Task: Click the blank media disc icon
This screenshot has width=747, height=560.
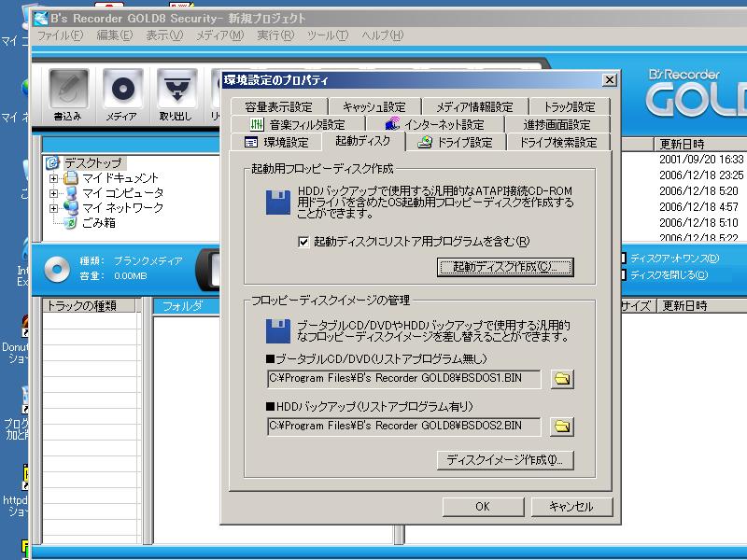Action: click(57, 269)
